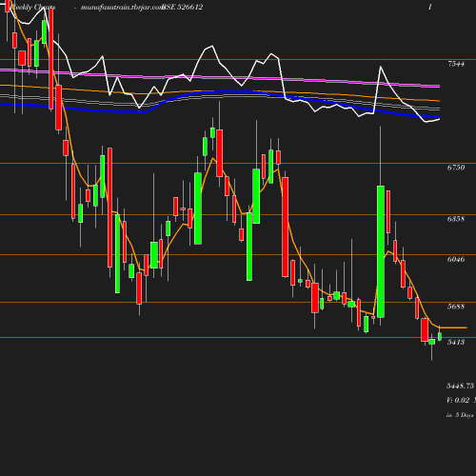Click the 5688 price level label
Viewport: 476px width, 476px height.
point(456,307)
